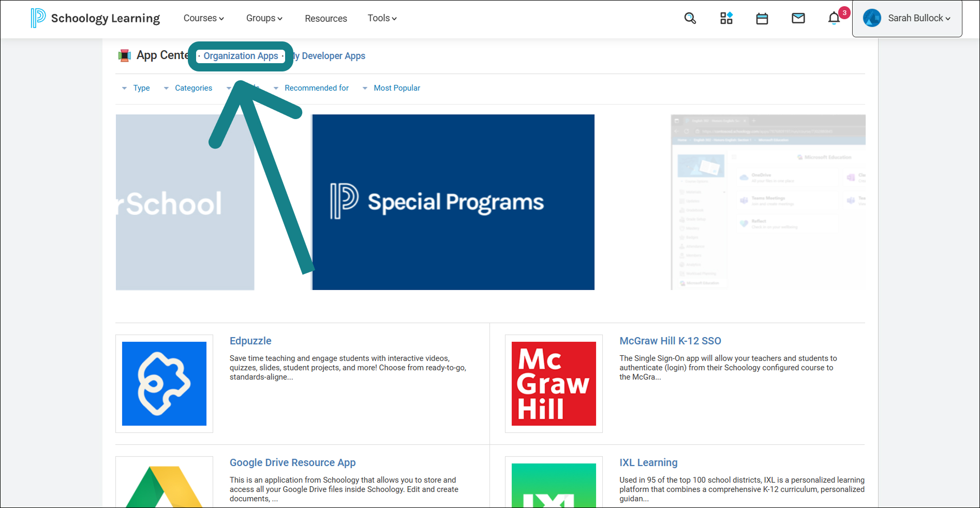Open the messages envelope icon
This screenshot has width=980, height=508.
point(798,19)
